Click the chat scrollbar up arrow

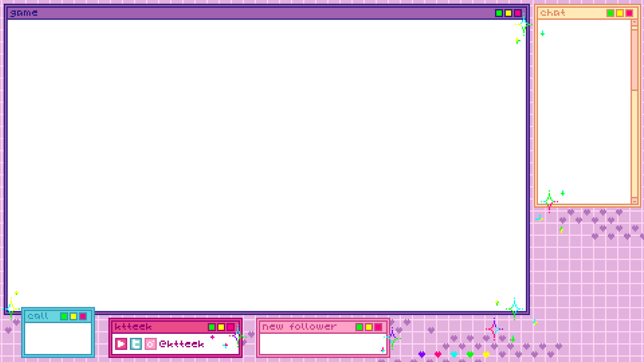point(634,23)
